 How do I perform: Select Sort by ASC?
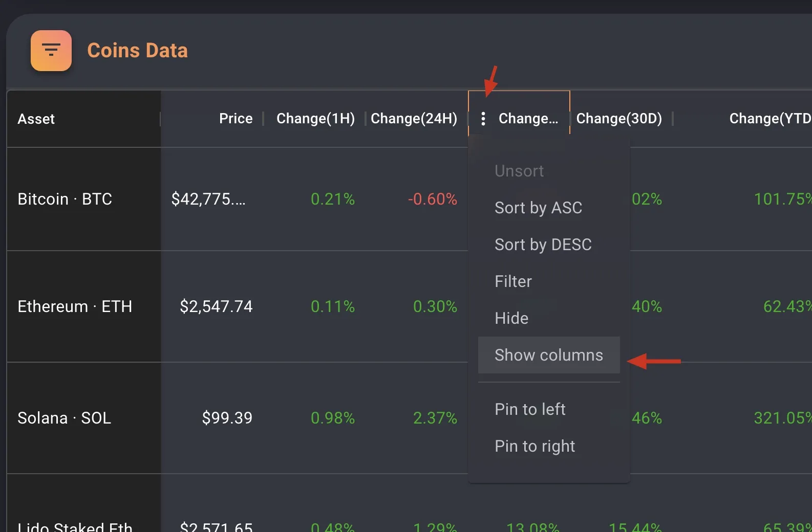point(549,208)
